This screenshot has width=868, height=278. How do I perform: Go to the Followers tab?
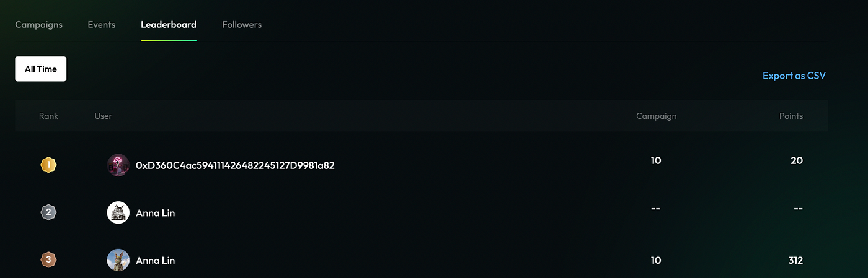(x=242, y=25)
